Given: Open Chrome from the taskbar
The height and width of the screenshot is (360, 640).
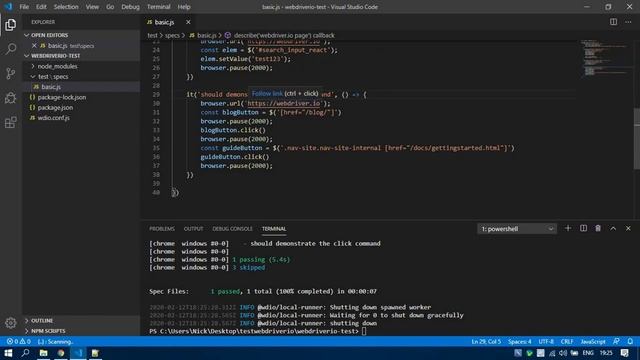Looking at the screenshot, I should tap(61, 353).
